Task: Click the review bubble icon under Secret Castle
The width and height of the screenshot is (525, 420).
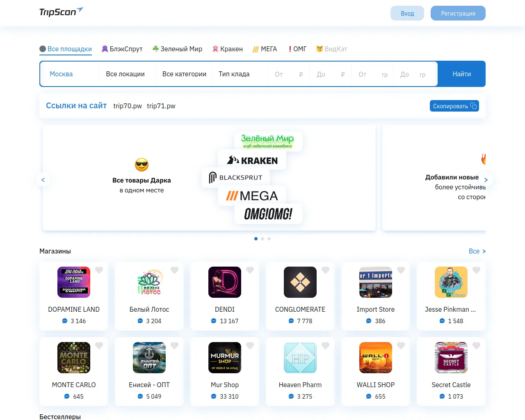Action: [442, 396]
